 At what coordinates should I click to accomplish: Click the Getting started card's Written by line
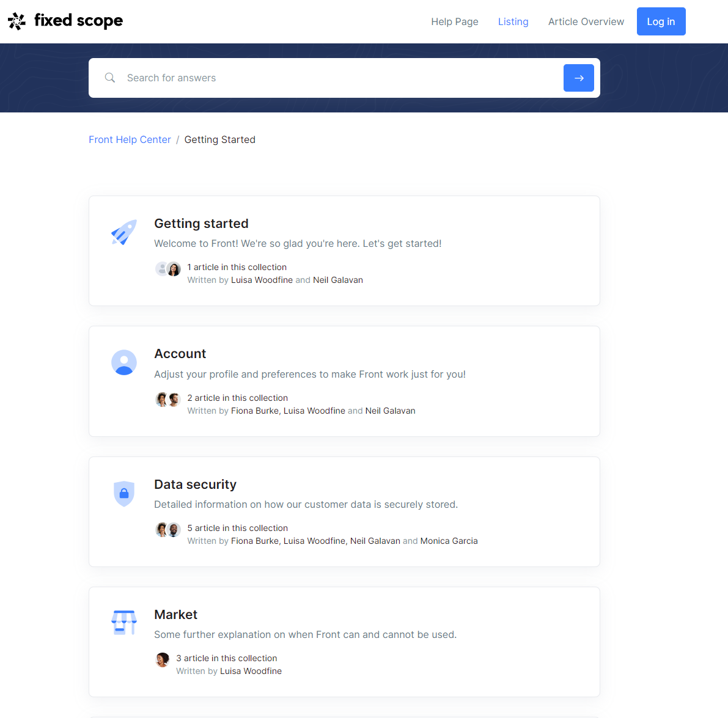tap(275, 280)
